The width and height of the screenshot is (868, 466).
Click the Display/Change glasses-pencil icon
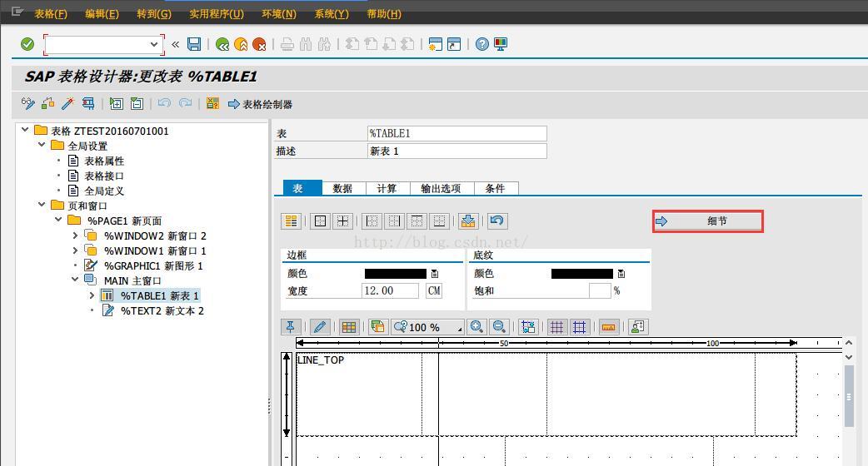tap(27, 103)
